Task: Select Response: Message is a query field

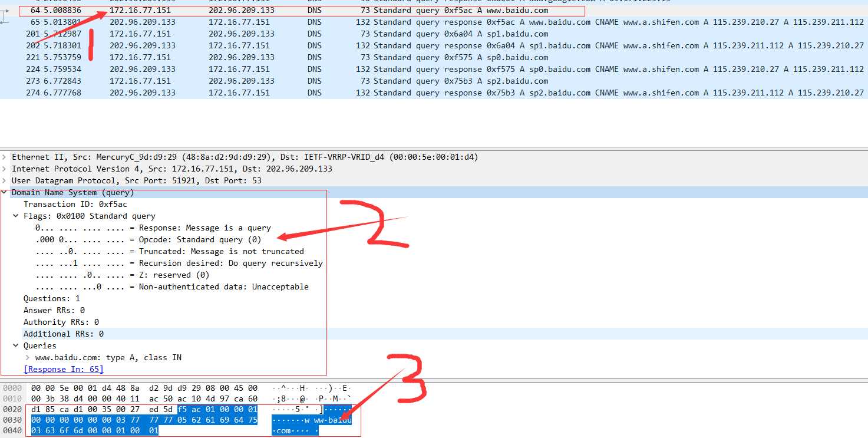Action: (x=153, y=228)
